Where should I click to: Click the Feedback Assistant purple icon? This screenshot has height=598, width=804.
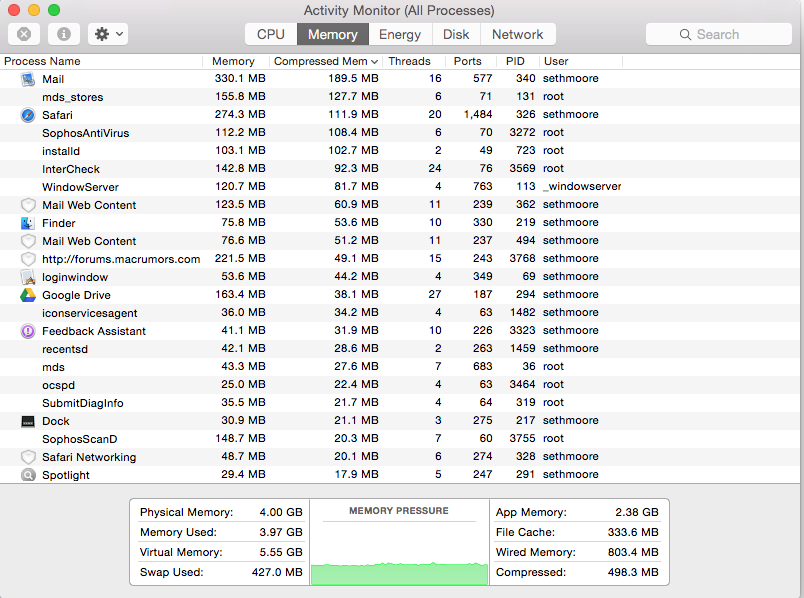click(x=28, y=331)
